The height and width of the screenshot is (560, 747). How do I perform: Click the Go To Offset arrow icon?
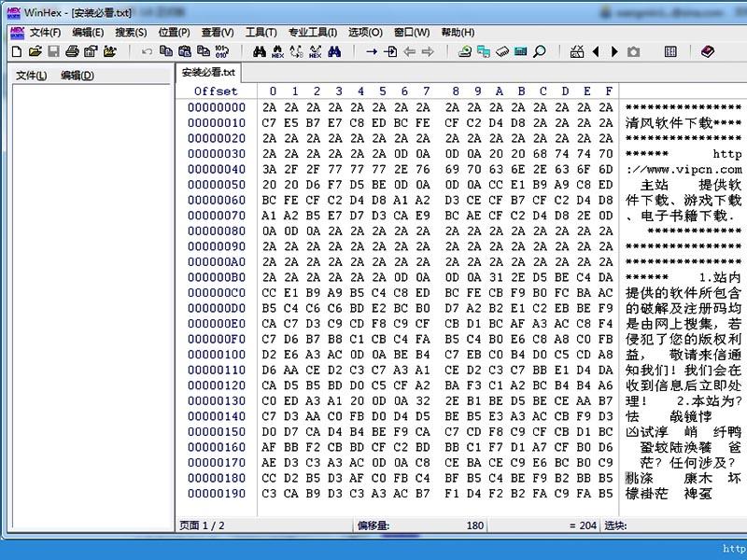point(372,51)
